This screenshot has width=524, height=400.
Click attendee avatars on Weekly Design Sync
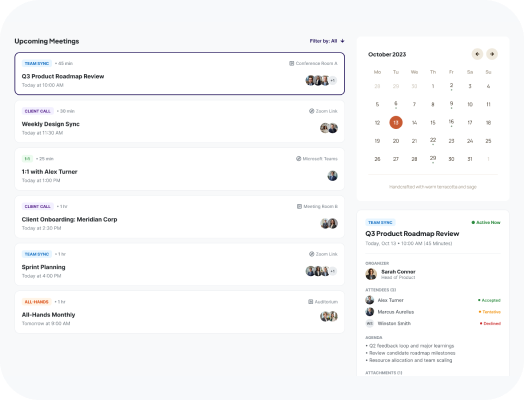pyautogui.click(x=329, y=128)
